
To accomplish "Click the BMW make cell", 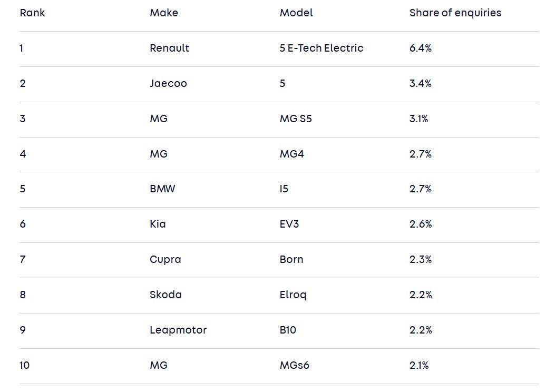I will (x=163, y=189).
